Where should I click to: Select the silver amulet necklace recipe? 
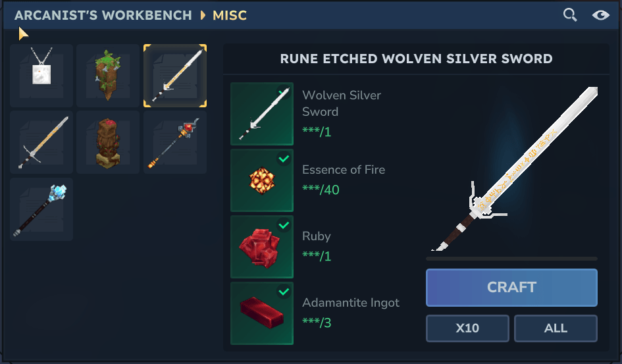tap(41, 76)
